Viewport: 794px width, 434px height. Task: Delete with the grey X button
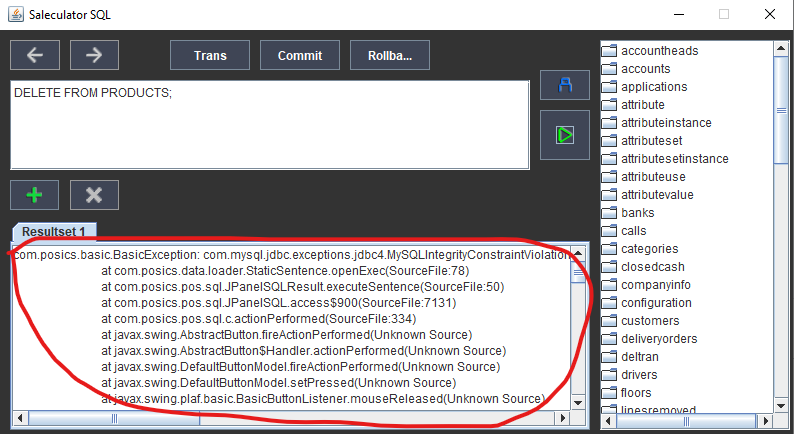pos(94,195)
